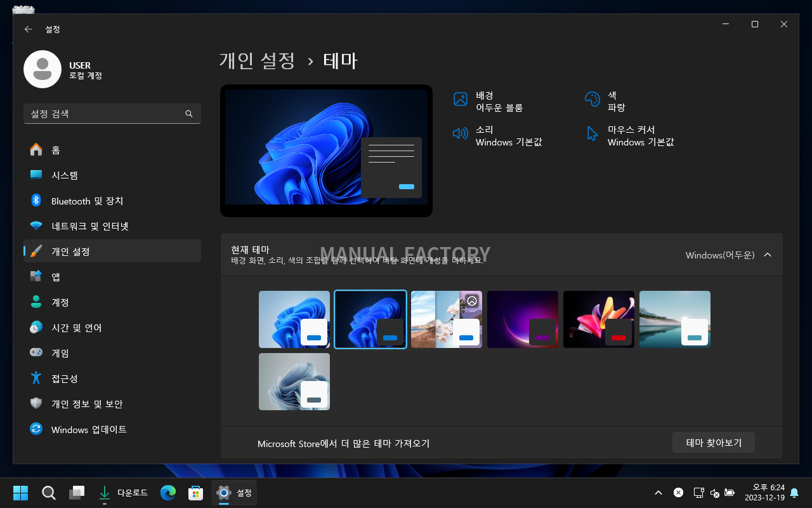Select the gray flow theme thumbnail

tap(294, 382)
